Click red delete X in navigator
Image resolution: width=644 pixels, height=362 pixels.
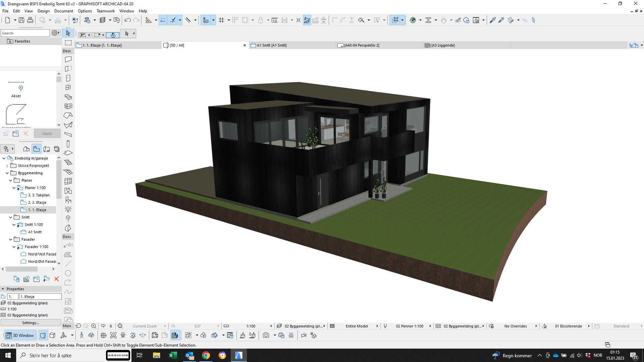(x=56, y=279)
